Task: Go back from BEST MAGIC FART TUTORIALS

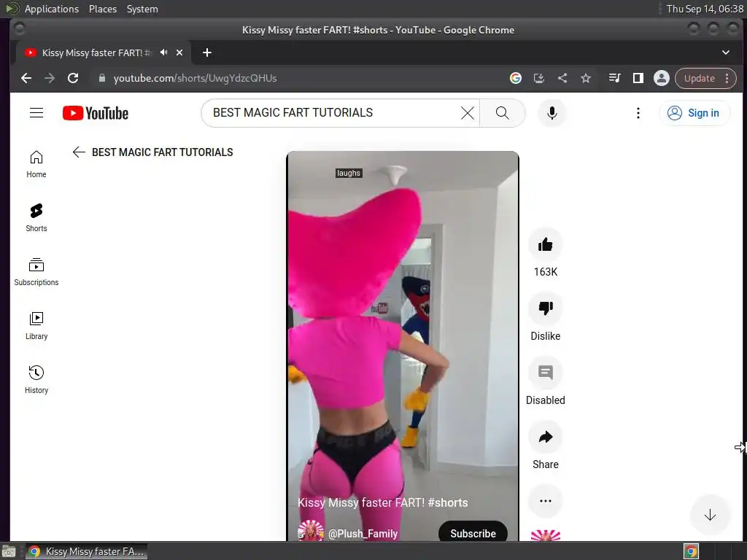Action: pos(79,152)
